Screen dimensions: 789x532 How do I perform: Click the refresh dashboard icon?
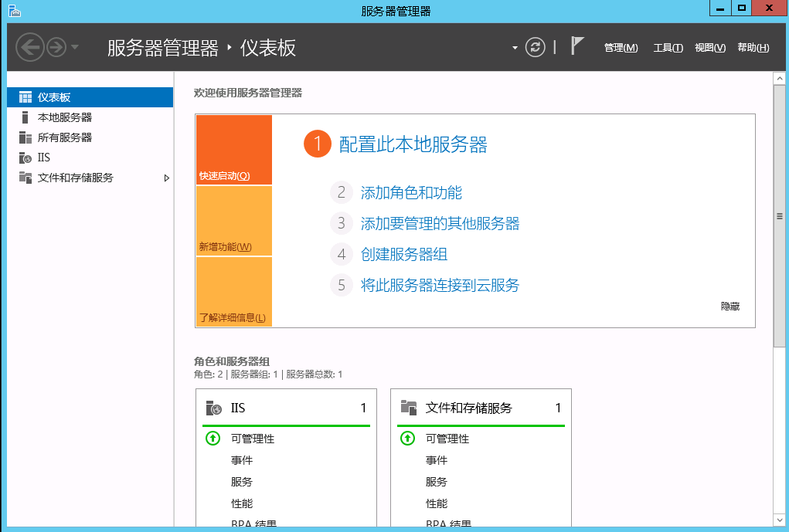point(535,47)
